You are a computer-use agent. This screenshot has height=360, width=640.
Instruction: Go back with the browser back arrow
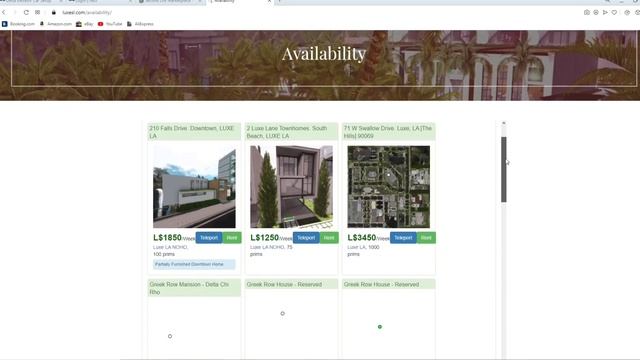pos(4,13)
